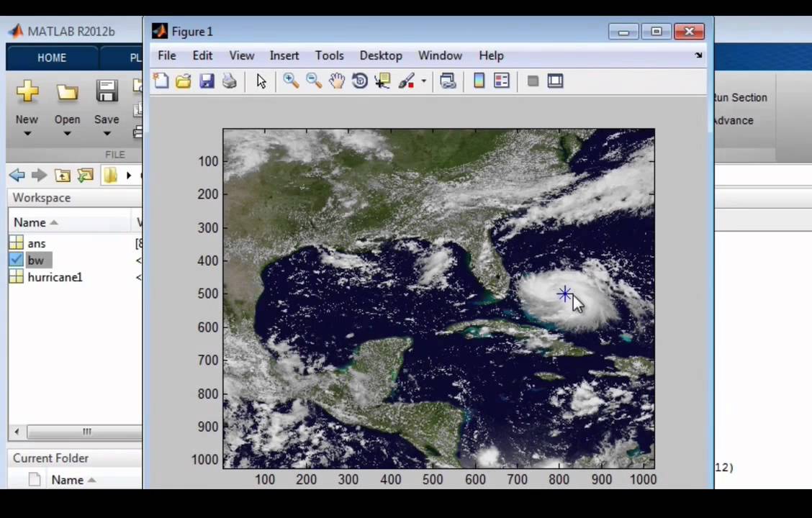Click the New plus icon in MATLAB

[x=27, y=91]
